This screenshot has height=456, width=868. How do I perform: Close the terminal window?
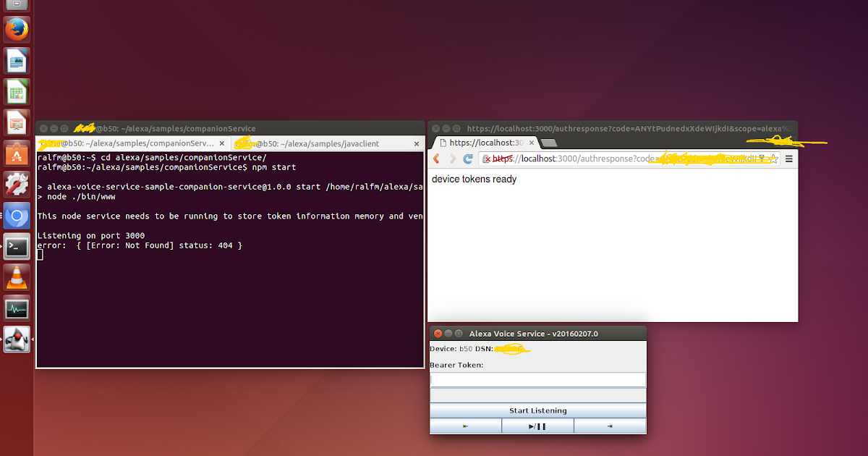43,128
